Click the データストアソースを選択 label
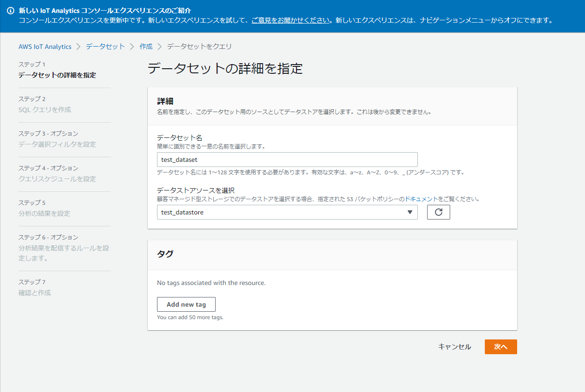The image size is (585, 392). coord(196,190)
